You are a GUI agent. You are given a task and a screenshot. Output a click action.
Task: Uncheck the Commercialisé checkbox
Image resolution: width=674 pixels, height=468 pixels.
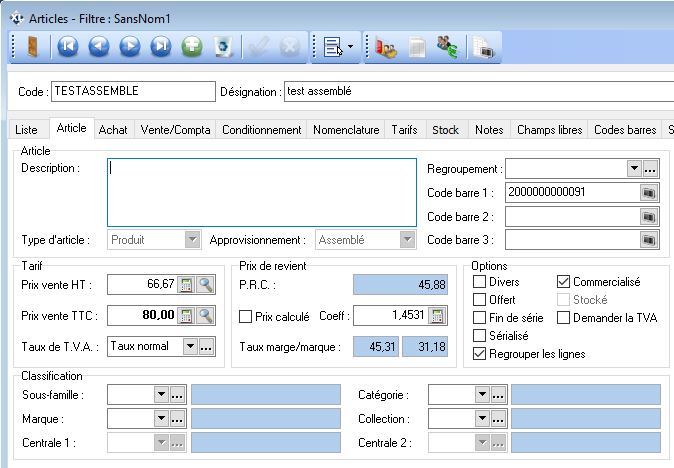click(x=563, y=282)
